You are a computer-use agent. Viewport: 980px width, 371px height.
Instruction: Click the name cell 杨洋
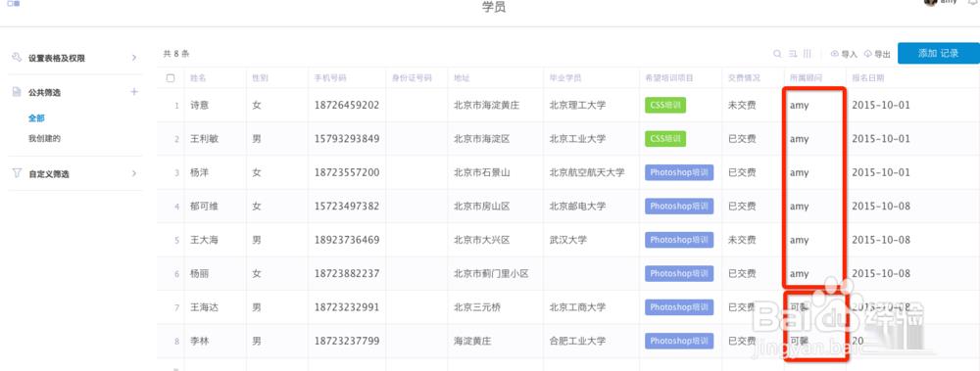click(x=199, y=172)
